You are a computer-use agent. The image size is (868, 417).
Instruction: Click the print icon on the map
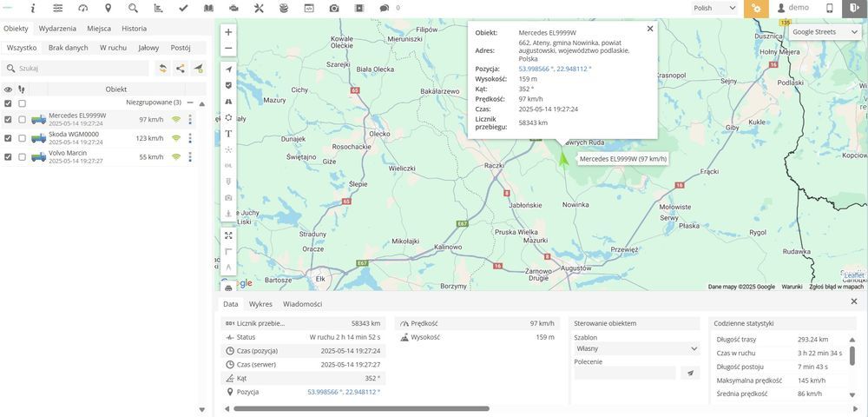coord(228,288)
